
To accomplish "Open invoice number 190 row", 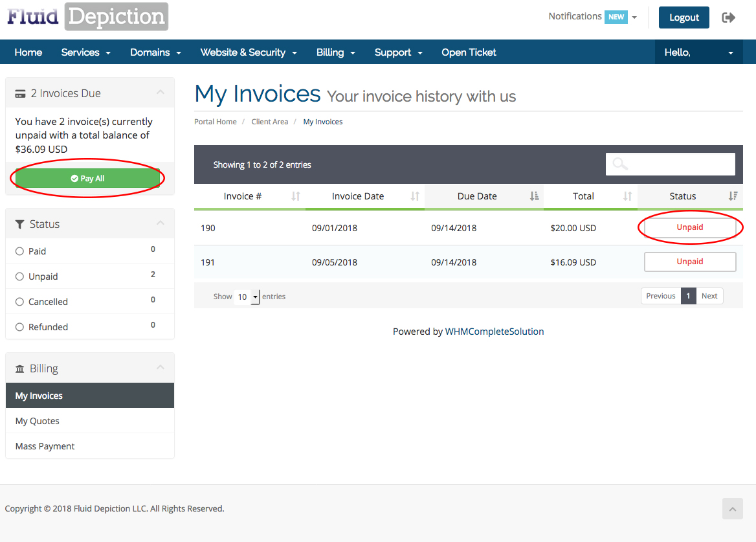I will (468, 227).
